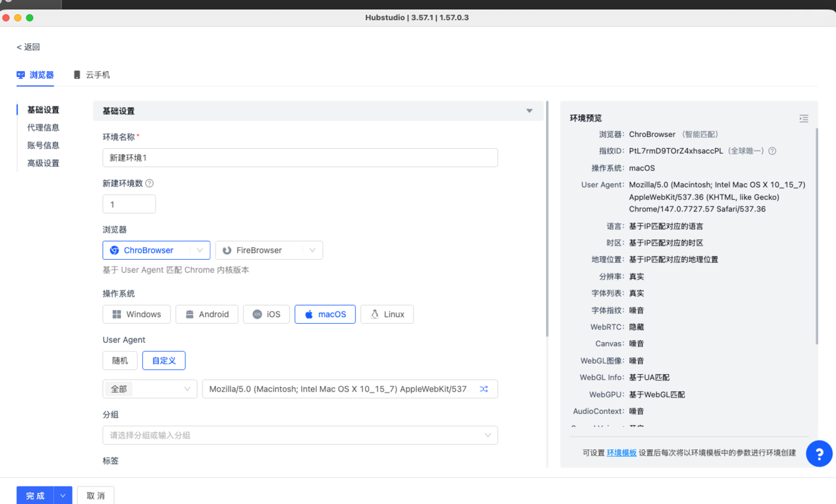The width and height of the screenshot is (836, 504).
Task: Choose iOS operating system
Action: point(266,314)
